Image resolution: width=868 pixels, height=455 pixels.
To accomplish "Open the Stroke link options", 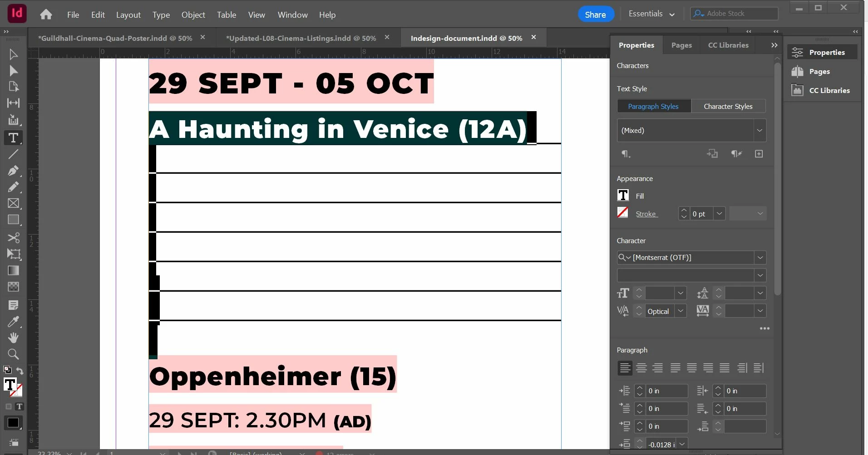I will pyautogui.click(x=646, y=214).
